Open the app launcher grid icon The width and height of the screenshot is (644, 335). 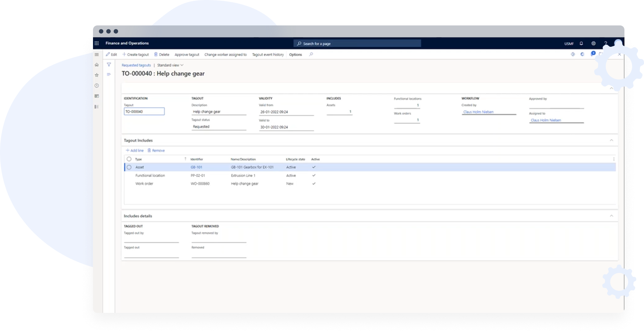tap(97, 43)
